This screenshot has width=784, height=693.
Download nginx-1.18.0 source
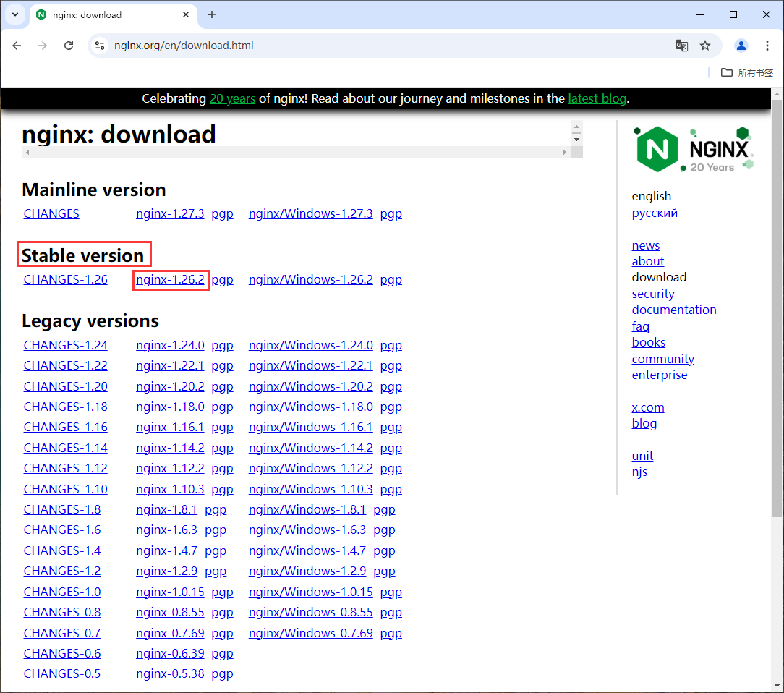click(x=170, y=407)
